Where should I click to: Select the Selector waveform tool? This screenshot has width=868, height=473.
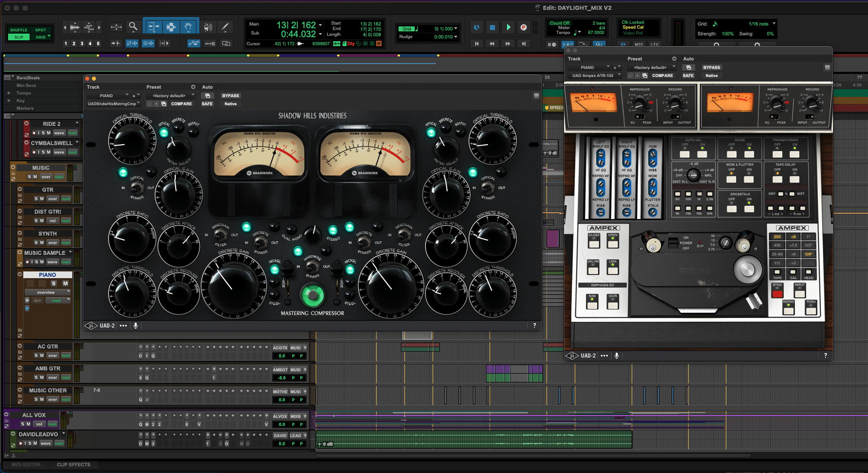click(171, 27)
